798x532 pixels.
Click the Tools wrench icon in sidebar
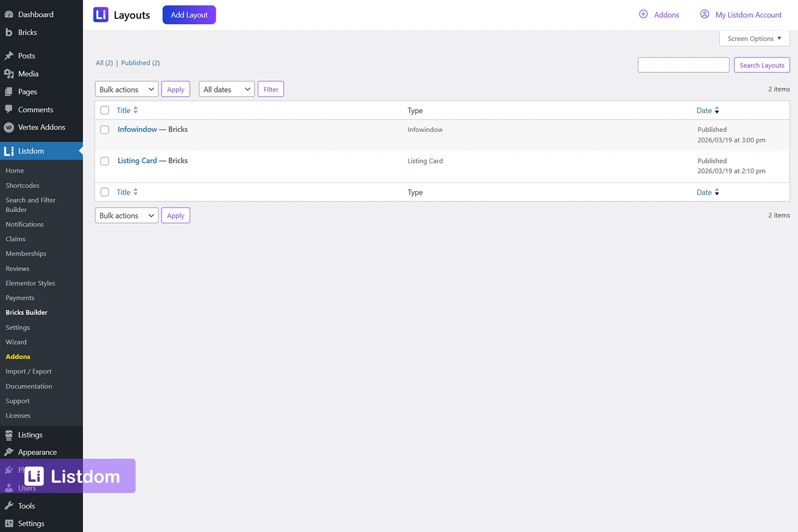pos(9,506)
